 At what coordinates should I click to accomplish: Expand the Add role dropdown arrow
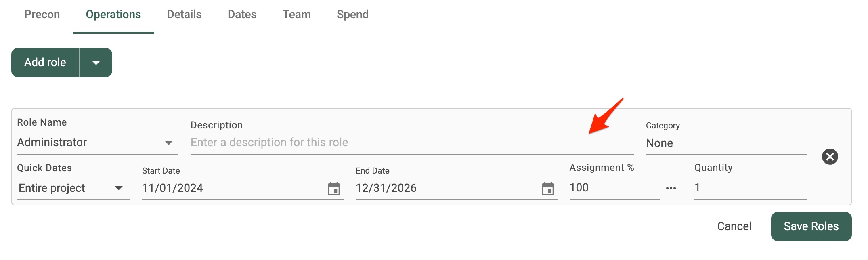[x=96, y=63]
